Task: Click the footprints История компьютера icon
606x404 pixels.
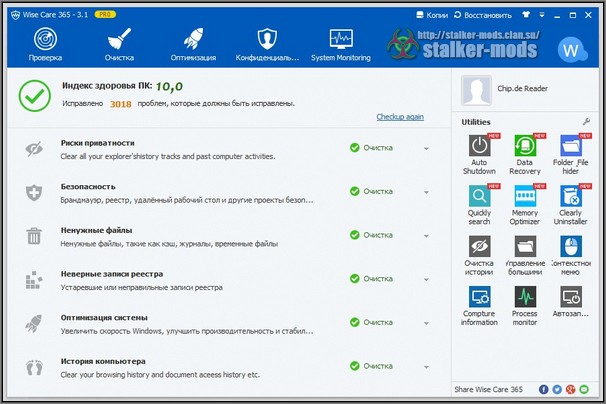Action: pos(34,368)
